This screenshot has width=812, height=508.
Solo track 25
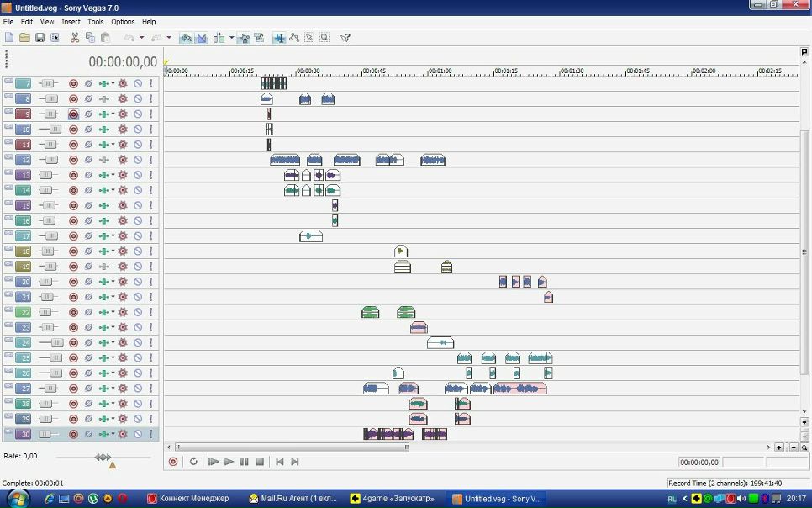(x=151, y=358)
